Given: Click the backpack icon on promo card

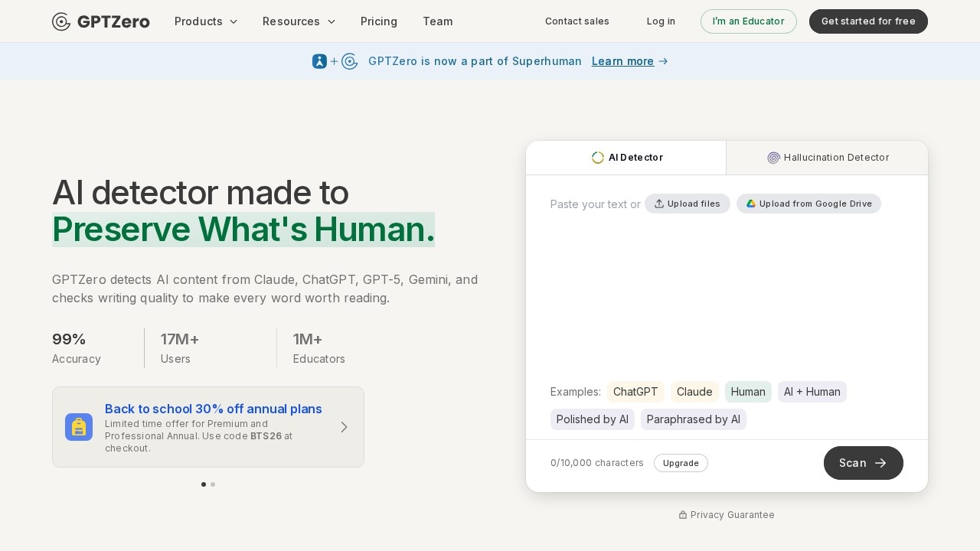Looking at the screenshot, I should 79,427.
